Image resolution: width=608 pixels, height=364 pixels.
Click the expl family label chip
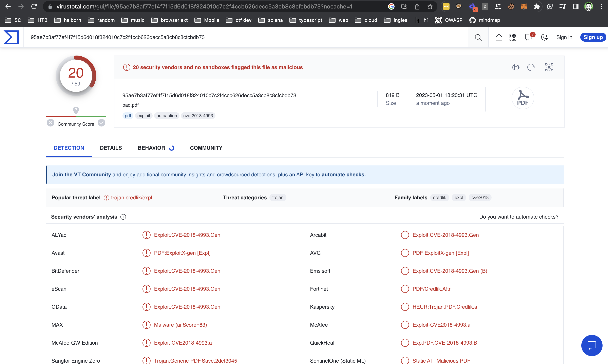click(459, 198)
